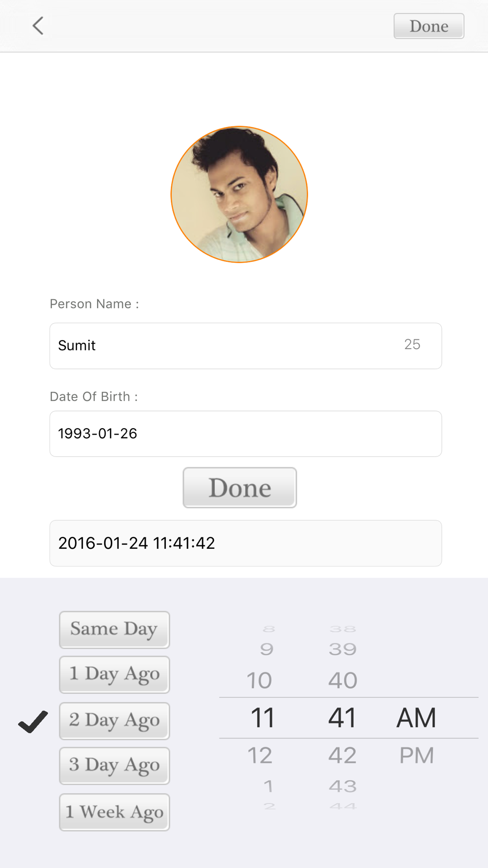Choose the 1 Day Ago option

[114, 674]
